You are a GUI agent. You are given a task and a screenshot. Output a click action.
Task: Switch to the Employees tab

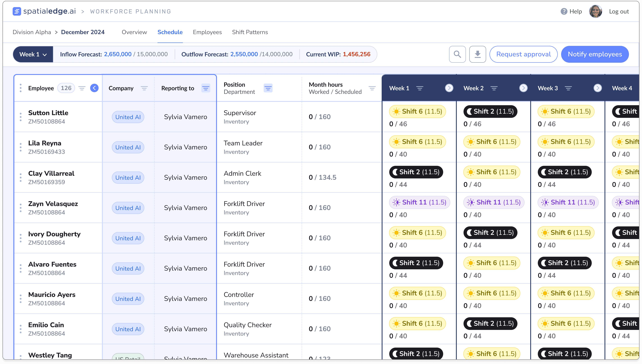[x=207, y=32]
